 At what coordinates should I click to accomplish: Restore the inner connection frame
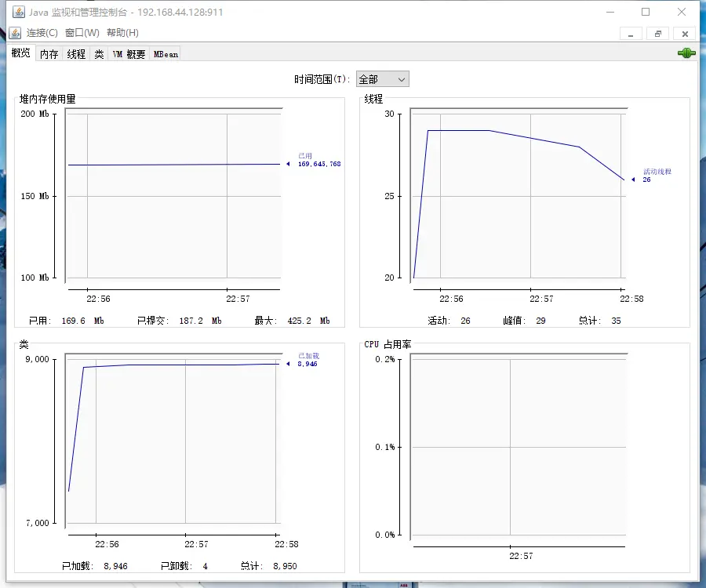point(658,34)
